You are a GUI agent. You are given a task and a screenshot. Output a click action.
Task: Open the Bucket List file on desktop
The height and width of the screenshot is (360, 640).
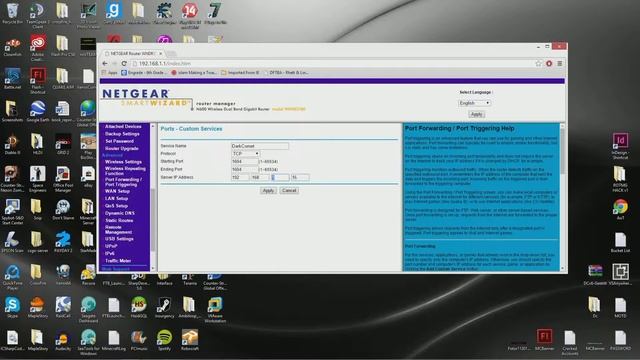click(620, 242)
